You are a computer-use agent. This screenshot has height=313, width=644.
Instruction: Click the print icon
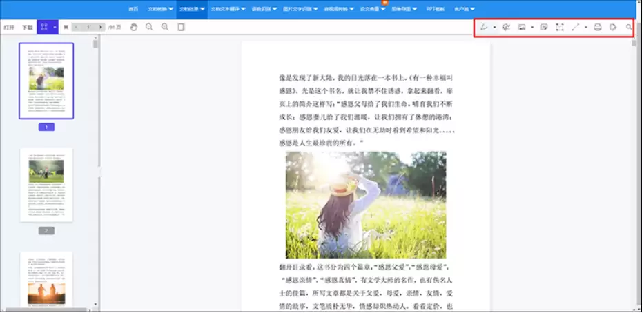pyautogui.click(x=598, y=28)
